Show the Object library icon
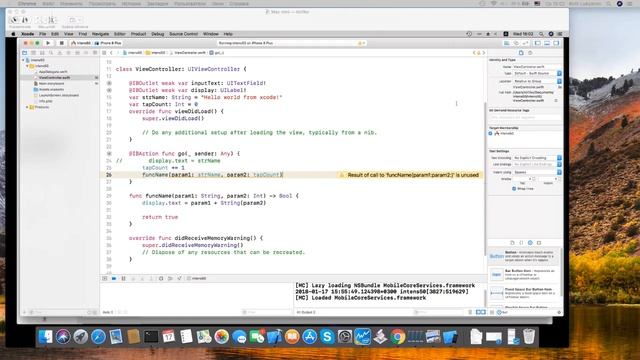 [530, 242]
